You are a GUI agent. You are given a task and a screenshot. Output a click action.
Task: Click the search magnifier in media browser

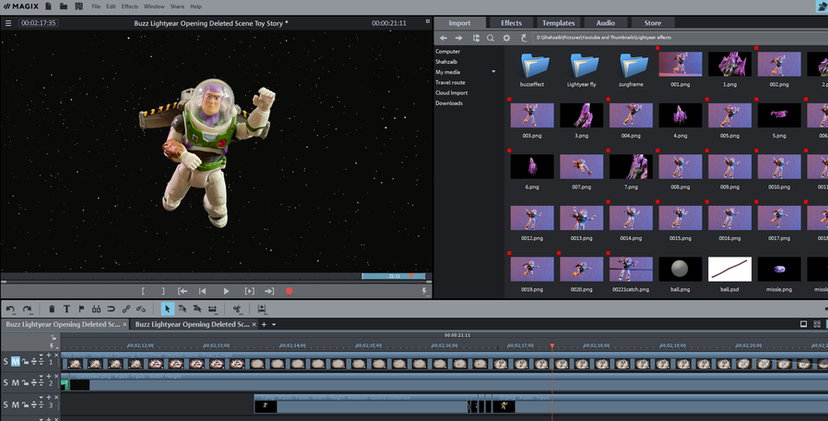pyautogui.click(x=490, y=38)
